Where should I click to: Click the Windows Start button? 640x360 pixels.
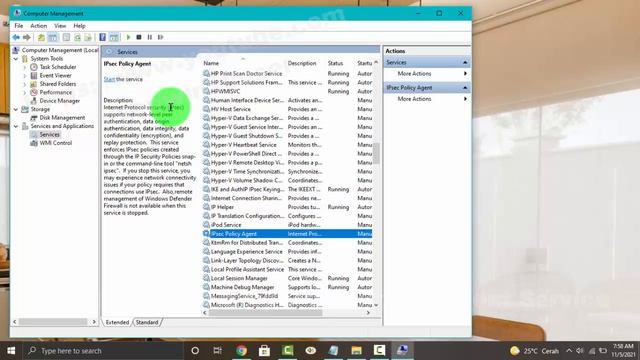pos(11,351)
